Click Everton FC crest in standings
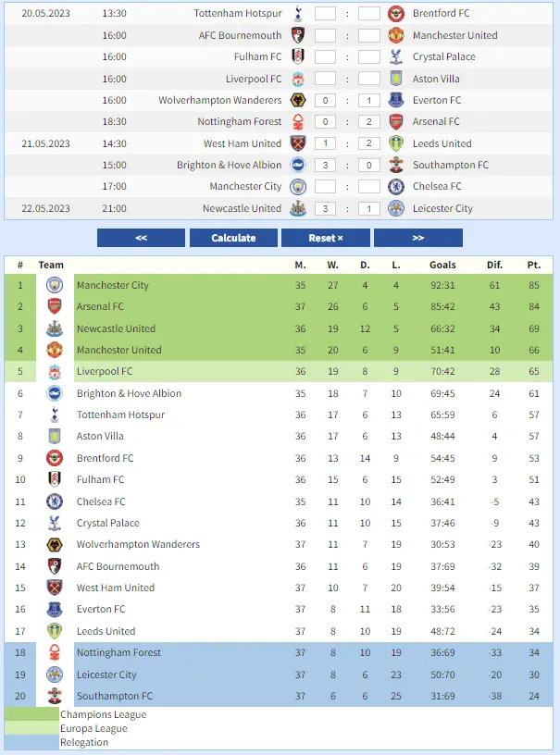The width and height of the screenshot is (560, 755). [x=55, y=609]
